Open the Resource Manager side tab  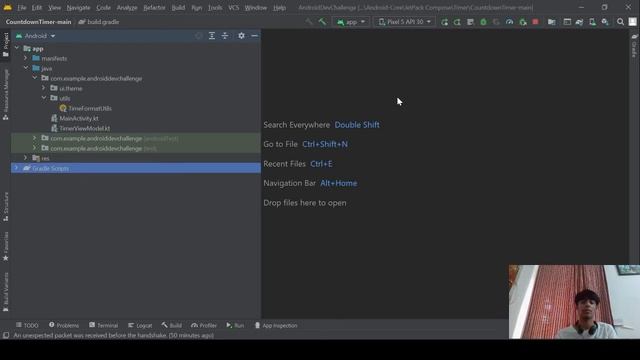6,94
